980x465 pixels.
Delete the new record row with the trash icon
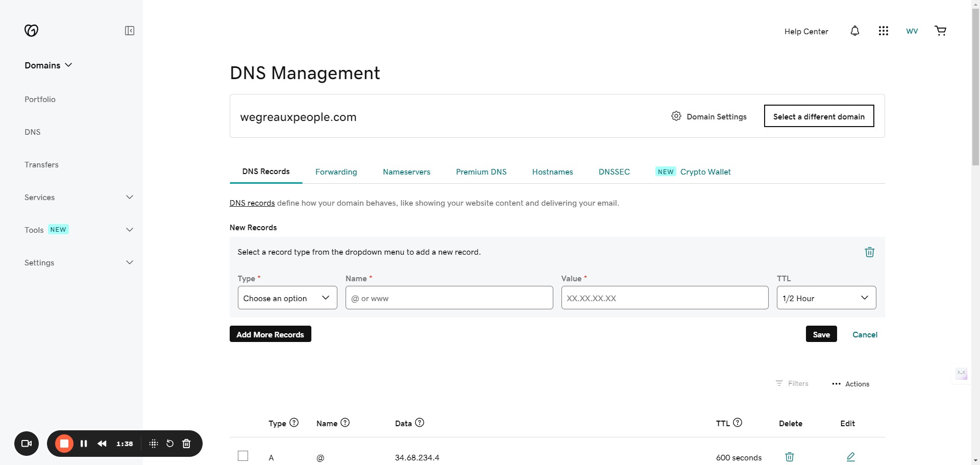tap(869, 252)
